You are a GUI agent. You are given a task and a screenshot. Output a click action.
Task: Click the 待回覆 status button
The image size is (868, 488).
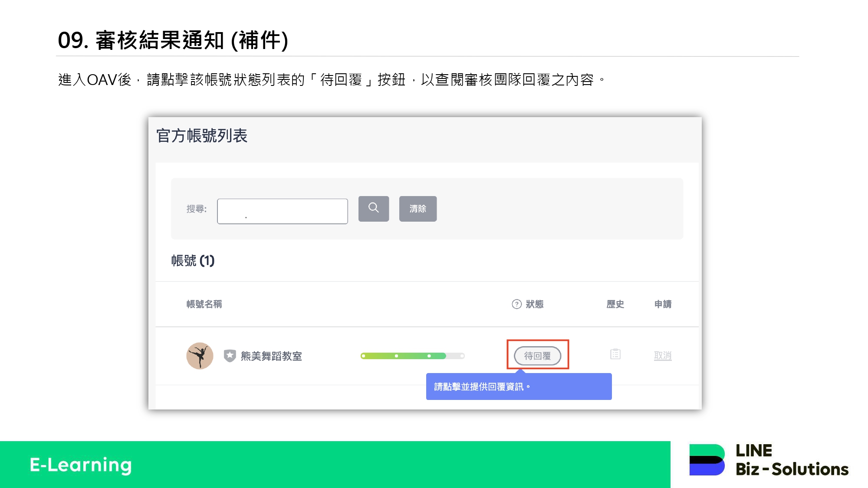point(537,356)
